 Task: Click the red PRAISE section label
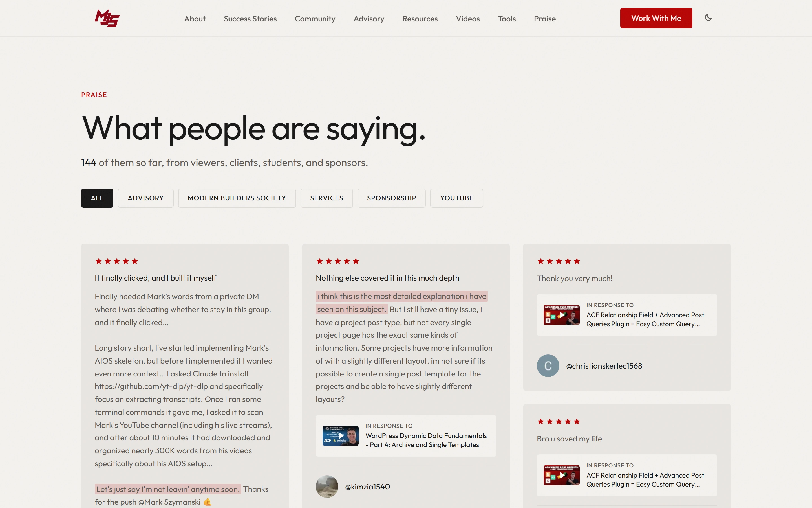pos(94,95)
